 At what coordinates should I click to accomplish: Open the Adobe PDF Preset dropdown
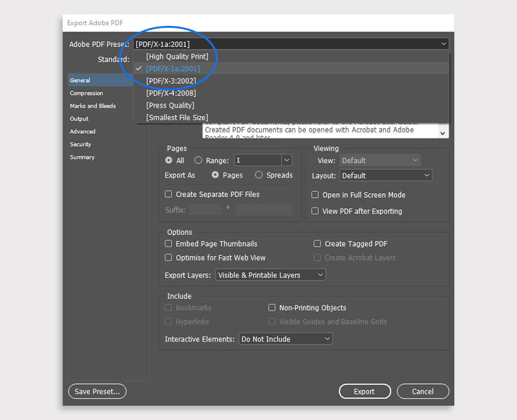[x=291, y=44]
